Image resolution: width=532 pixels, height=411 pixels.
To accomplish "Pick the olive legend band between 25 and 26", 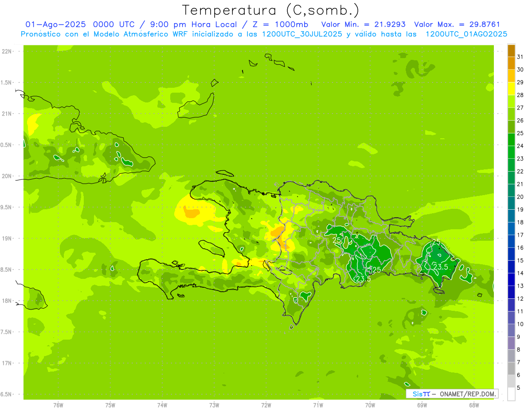I will click(511, 127).
